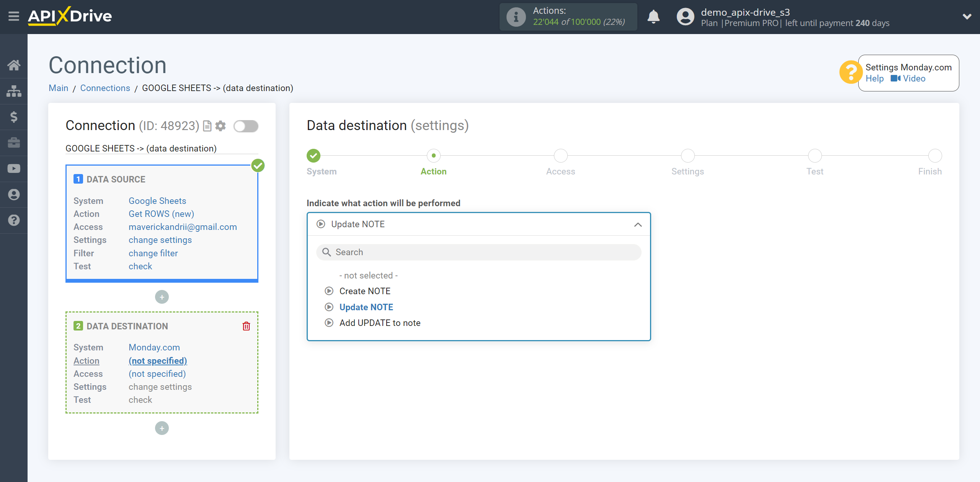Select Create NOTE from action list
980x482 pixels.
(364, 291)
